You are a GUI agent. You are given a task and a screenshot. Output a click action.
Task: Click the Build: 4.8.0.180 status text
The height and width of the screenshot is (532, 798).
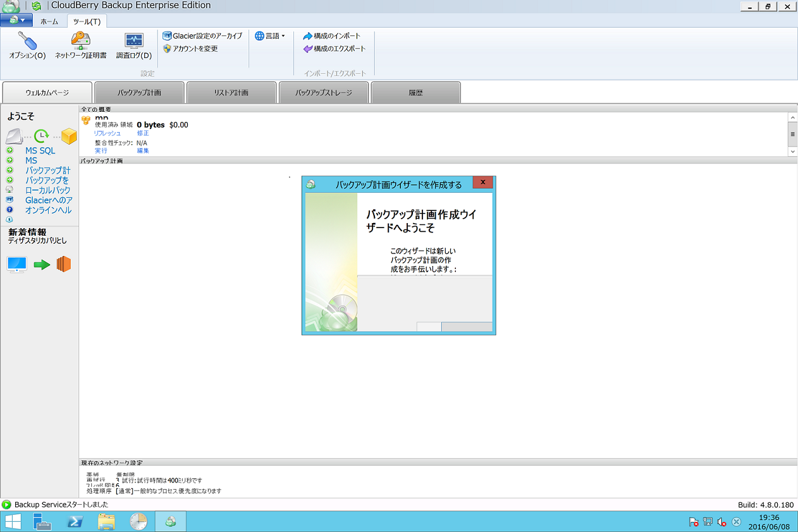click(x=766, y=505)
